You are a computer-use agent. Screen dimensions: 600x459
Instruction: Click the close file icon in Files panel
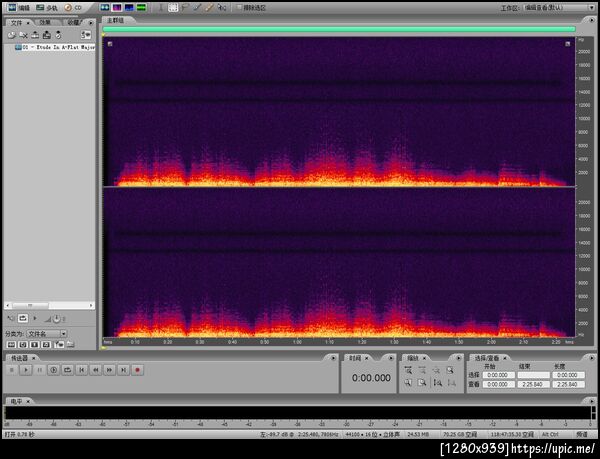coord(23,35)
